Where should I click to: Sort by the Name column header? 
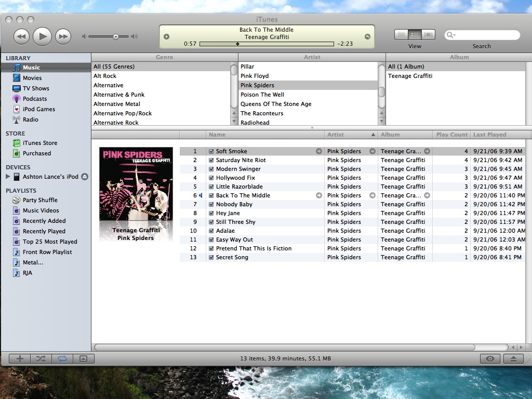click(265, 135)
